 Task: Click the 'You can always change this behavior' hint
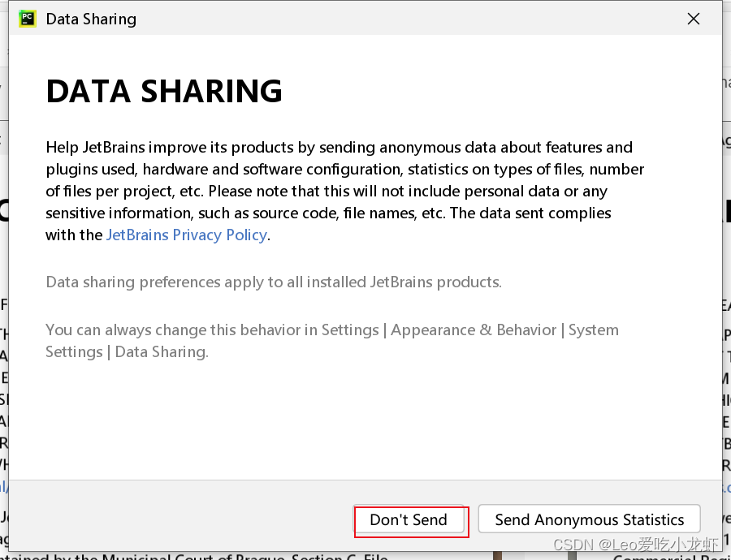point(332,341)
